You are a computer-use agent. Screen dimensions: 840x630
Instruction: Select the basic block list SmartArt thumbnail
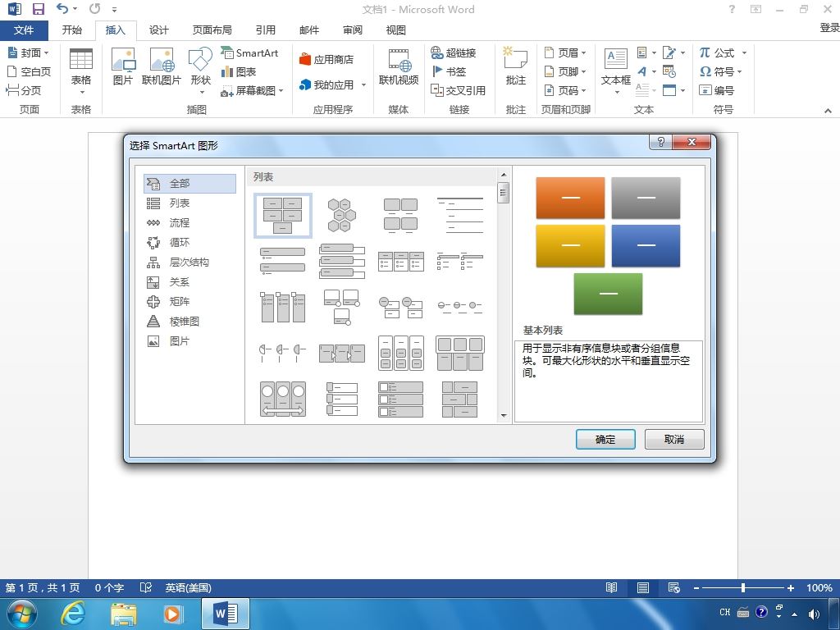click(283, 215)
